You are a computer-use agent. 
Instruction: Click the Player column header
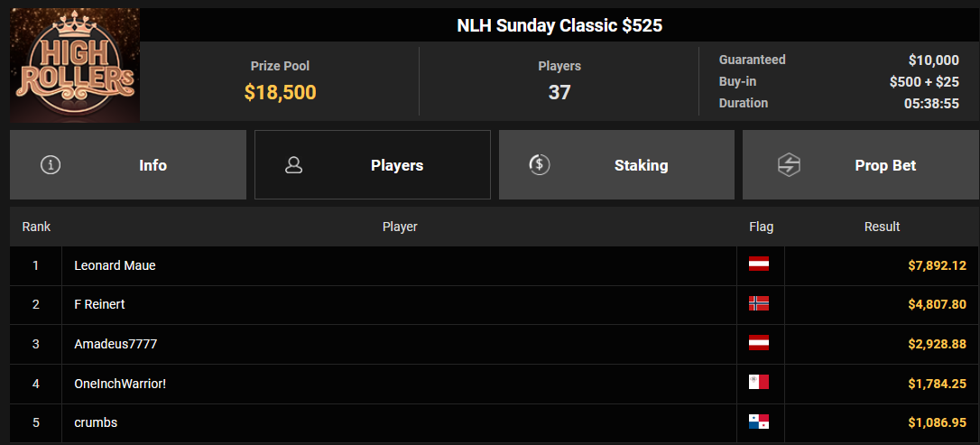click(x=400, y=227)
